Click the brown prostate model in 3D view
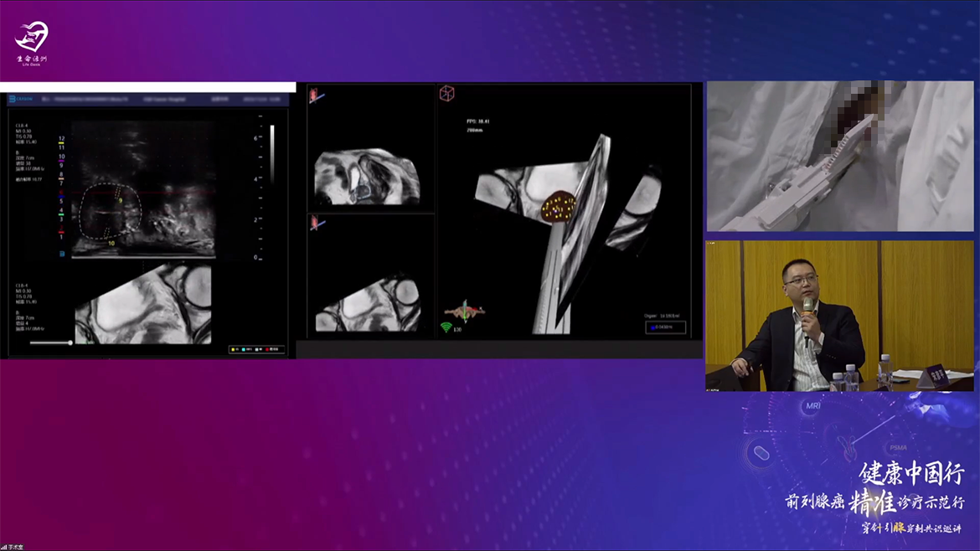 pos(556,207)
